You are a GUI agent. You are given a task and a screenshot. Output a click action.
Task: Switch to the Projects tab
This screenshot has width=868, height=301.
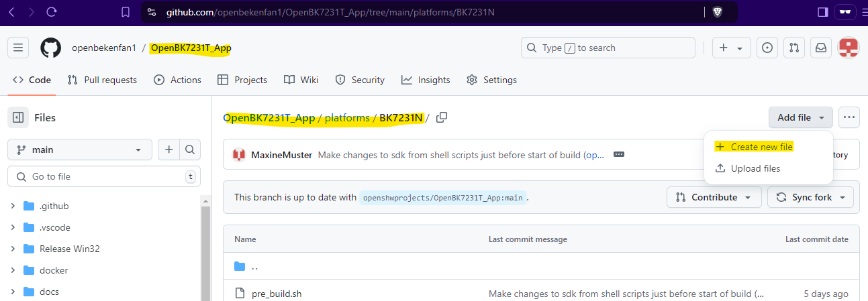242,80
